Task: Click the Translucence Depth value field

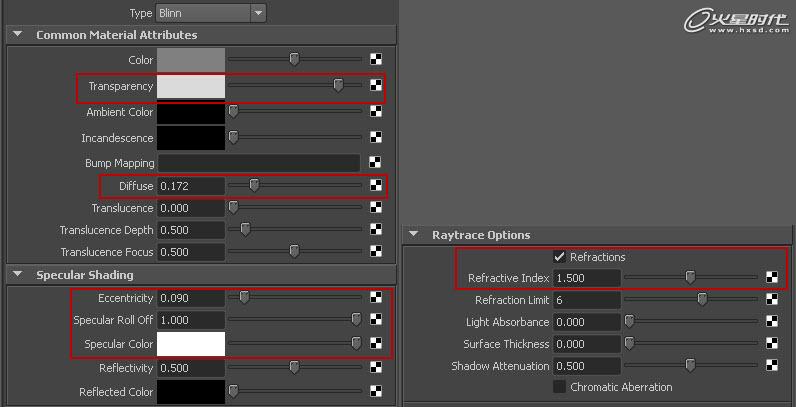Action: point(191,230)
